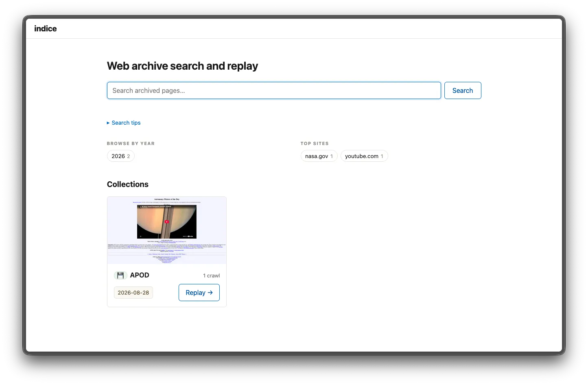Filter by nasa.gov top site
The width and height of the screenshot is (588, 385).
pyautogui.click(x=319, y=156)
